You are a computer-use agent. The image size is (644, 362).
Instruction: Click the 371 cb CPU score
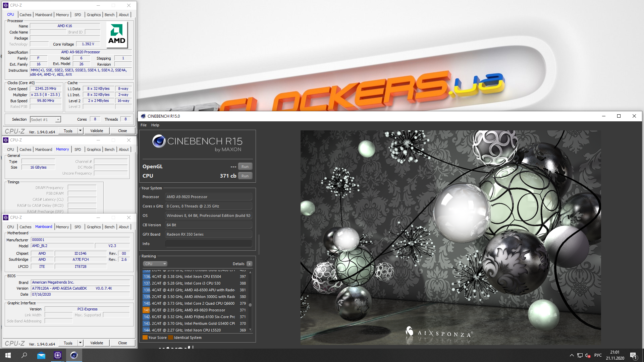(x=228, y=176)
